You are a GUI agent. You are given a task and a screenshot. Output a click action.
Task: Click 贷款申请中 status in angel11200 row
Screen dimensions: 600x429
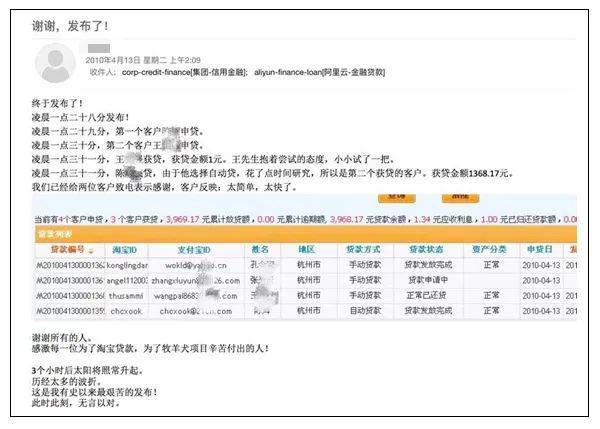(x=428, y=280)
